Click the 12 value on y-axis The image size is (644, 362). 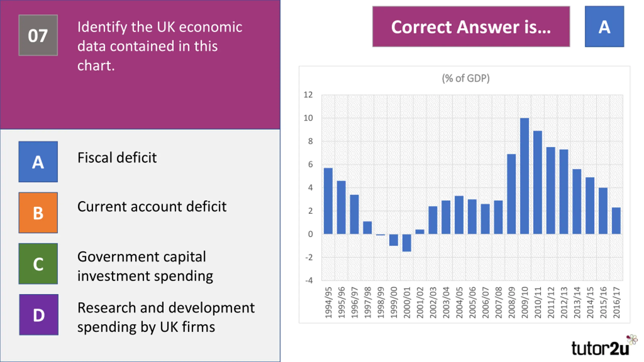(x=308, y=95)
